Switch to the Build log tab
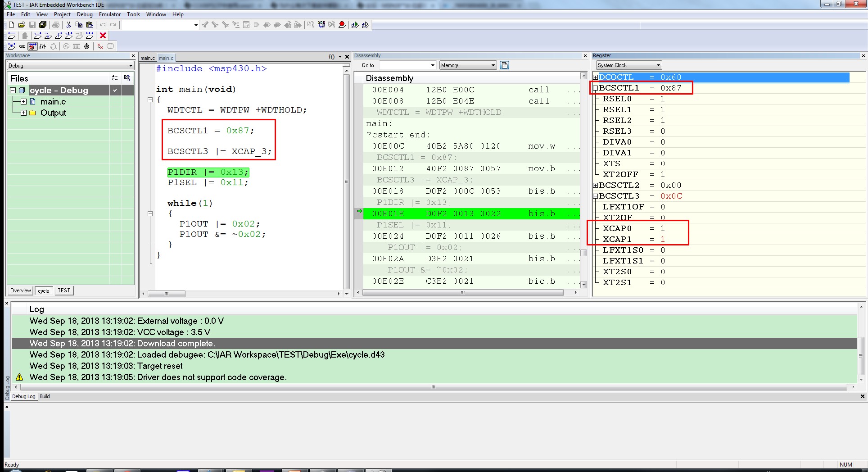The height and width of the screenshot is (472, 868). coord(45,397)
